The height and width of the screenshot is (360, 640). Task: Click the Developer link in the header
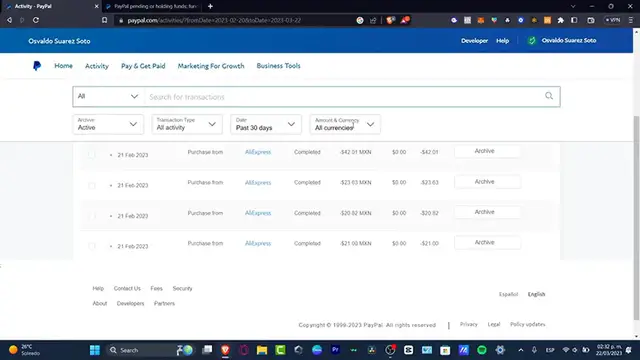[474, 40]
